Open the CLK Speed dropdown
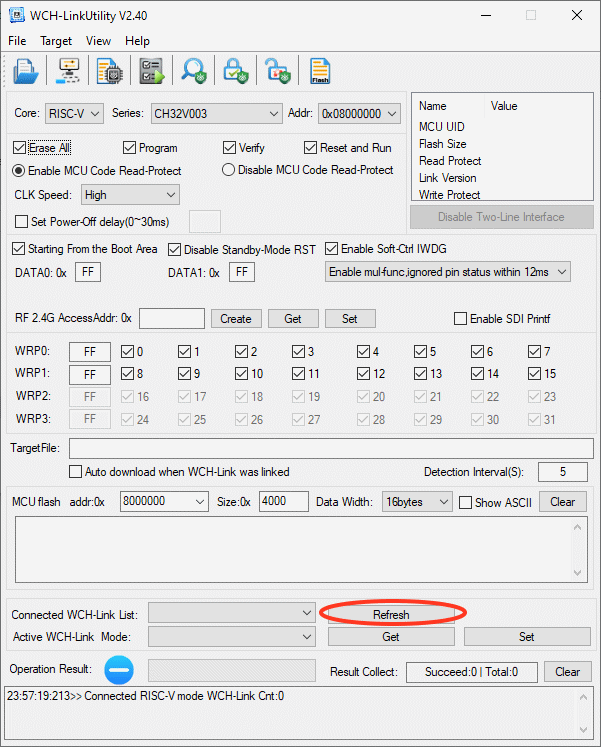Screen dimensions: 601x747 pyautogui.click(x=130, y=195)
